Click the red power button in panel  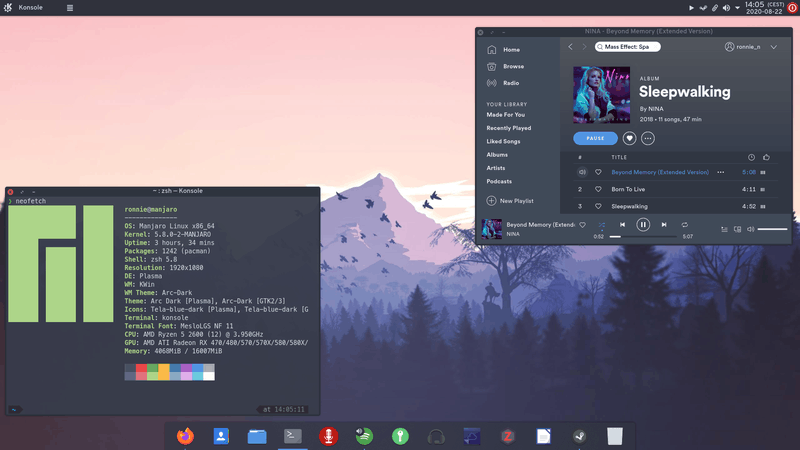click(792, 8)
